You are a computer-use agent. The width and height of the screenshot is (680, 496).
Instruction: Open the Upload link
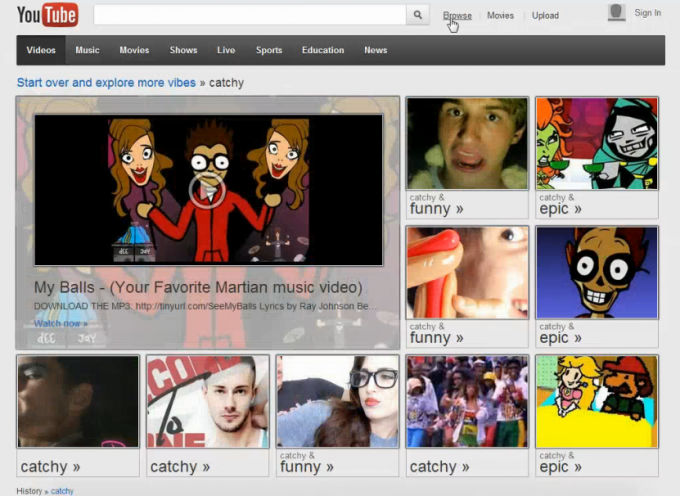545,15
